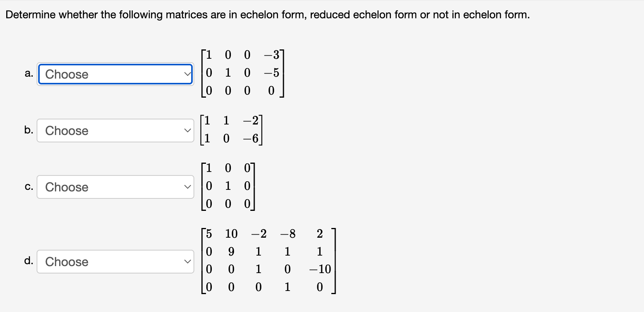
Task: Click the 2x3 matrix shown beside part b
Action: click(x=232, y=129)
